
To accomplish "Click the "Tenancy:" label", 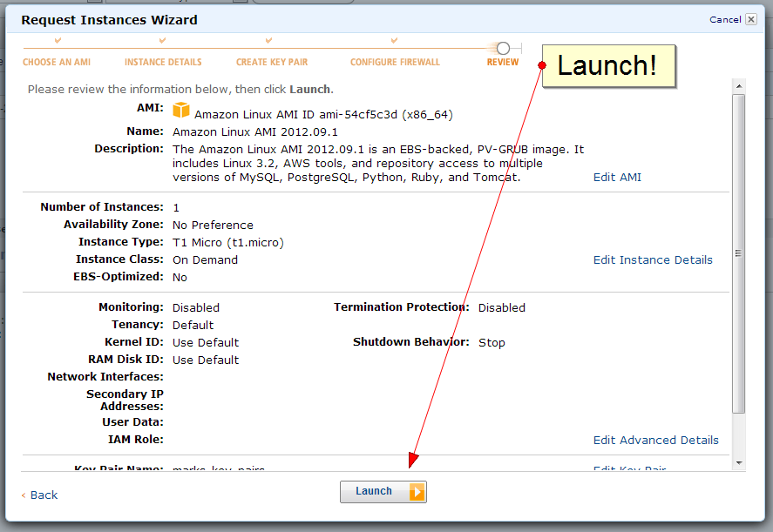I will (x=138, y=325).
